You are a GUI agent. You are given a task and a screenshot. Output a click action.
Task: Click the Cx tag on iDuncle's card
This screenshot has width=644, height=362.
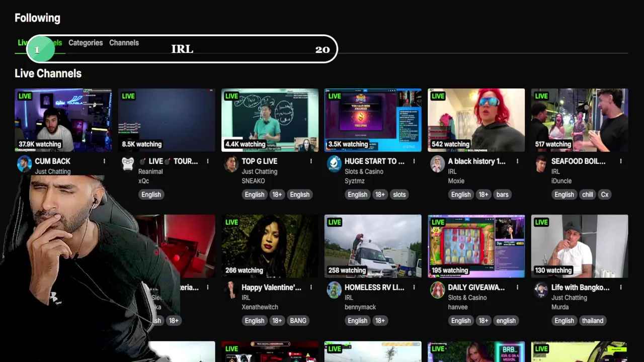pos(605,195)
